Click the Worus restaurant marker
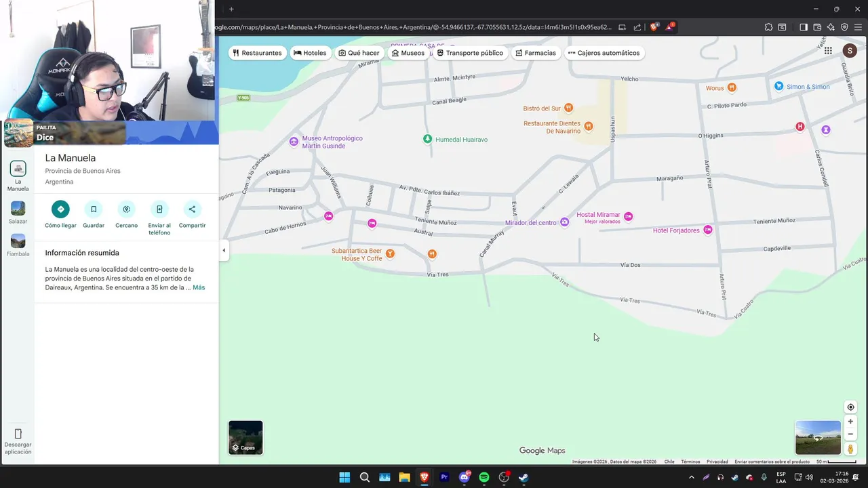 (732, 87)
